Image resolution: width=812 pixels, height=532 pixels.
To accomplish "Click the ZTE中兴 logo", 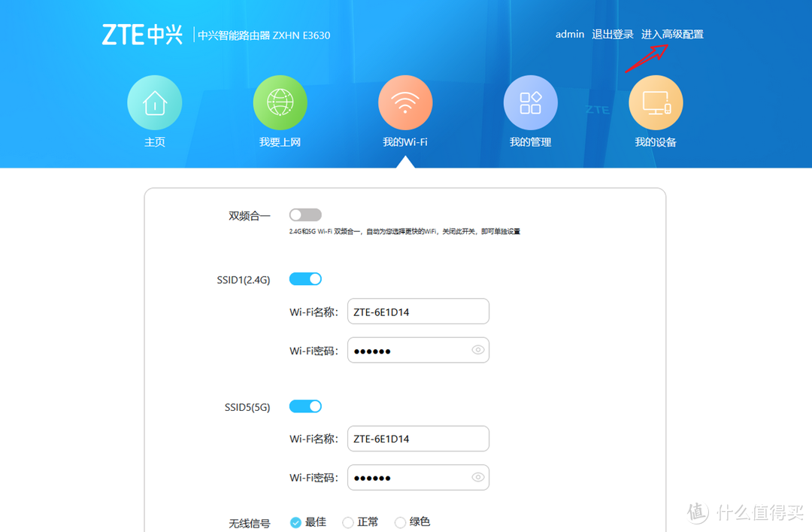I will click(143, 34).
